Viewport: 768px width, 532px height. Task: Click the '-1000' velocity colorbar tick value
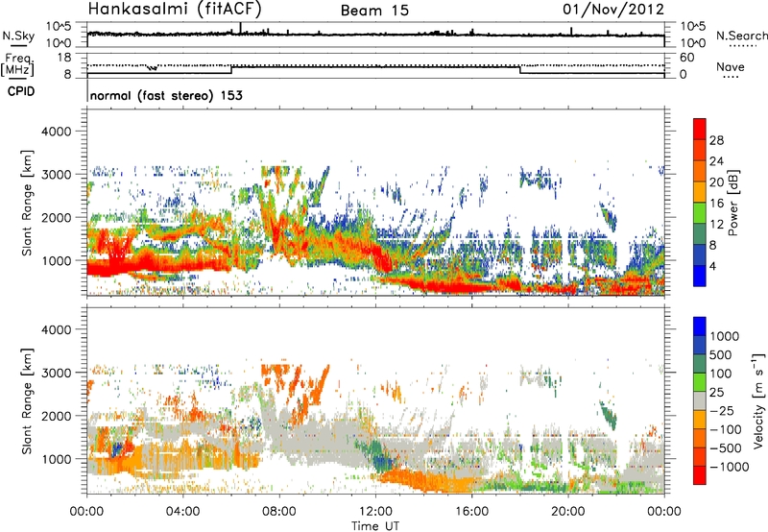coord(729,467)
